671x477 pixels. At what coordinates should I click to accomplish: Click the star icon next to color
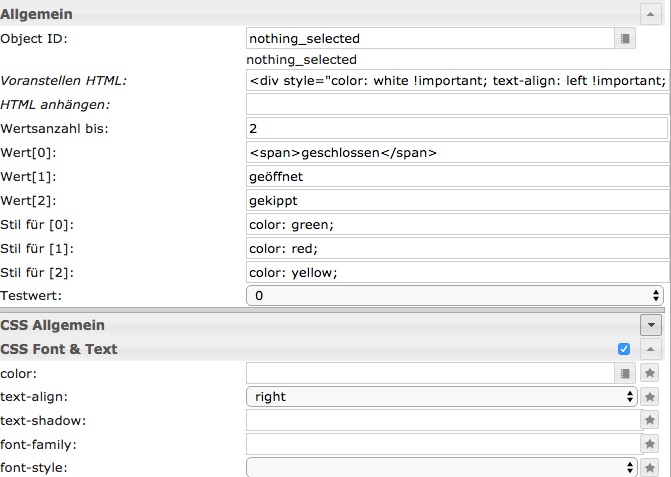[x=650, y=373]
